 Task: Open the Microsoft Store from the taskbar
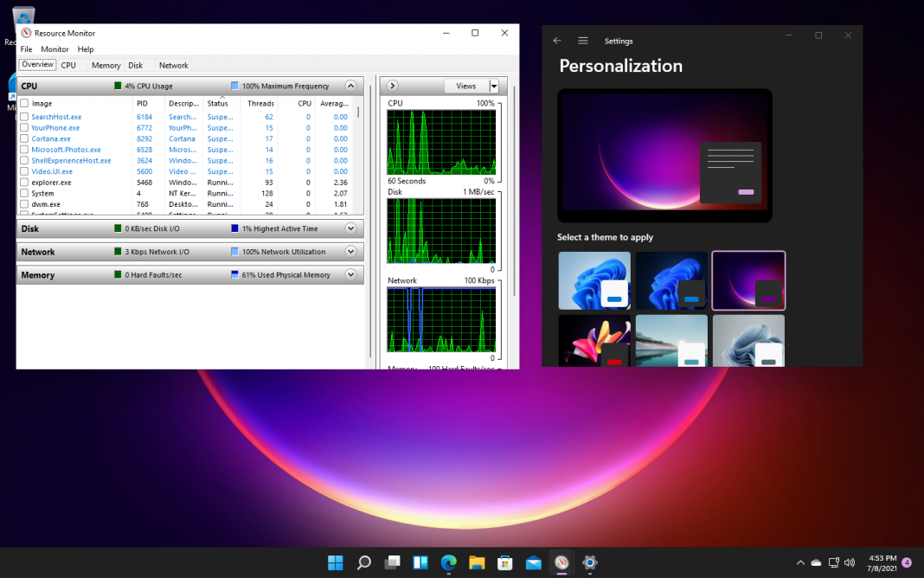point(504,562)
